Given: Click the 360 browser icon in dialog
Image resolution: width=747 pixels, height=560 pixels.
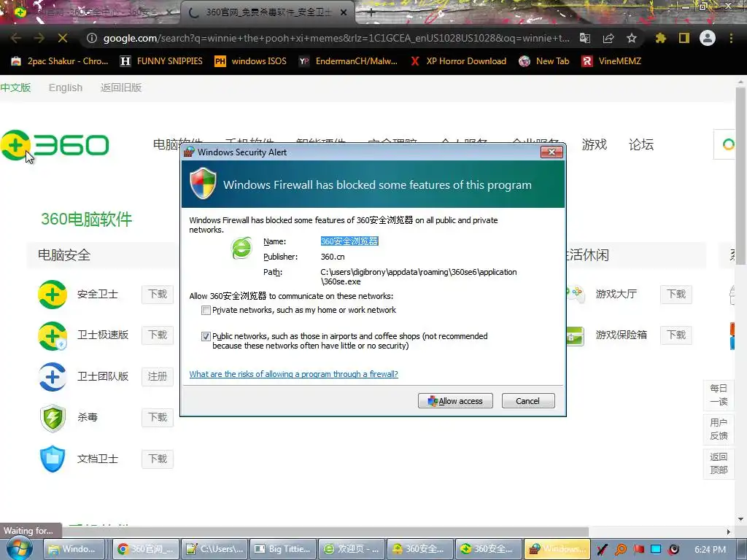Looking at the screenshot, I should [241, 248].
